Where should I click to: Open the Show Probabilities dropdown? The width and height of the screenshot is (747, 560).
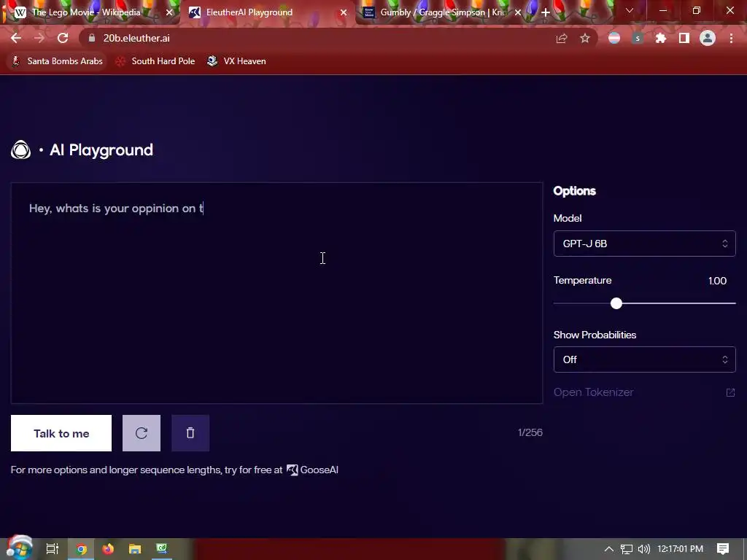point(644,359)
